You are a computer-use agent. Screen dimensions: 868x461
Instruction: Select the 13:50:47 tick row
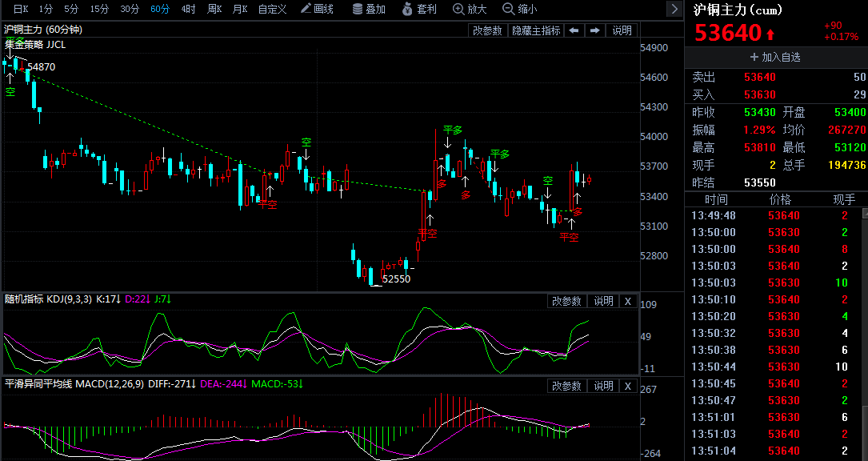(773, 400)
